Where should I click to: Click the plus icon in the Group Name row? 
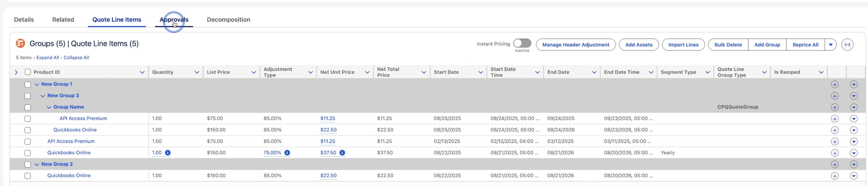pos(835,107)
